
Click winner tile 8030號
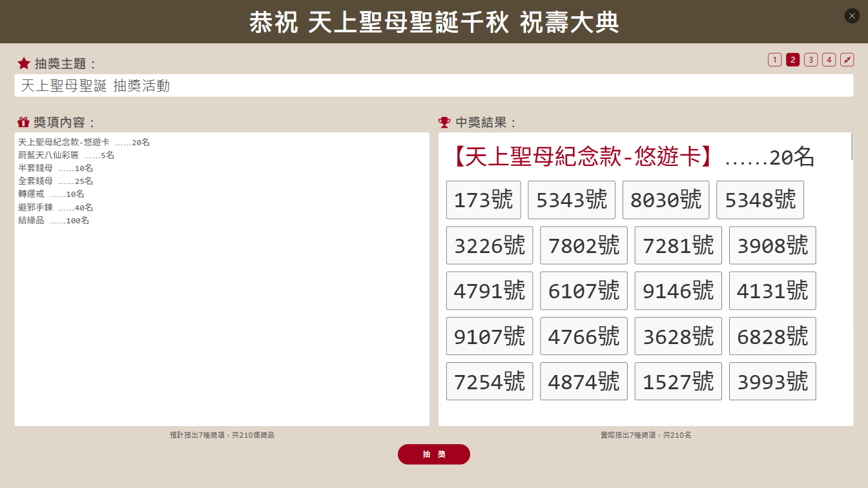(x=665, y=200)
